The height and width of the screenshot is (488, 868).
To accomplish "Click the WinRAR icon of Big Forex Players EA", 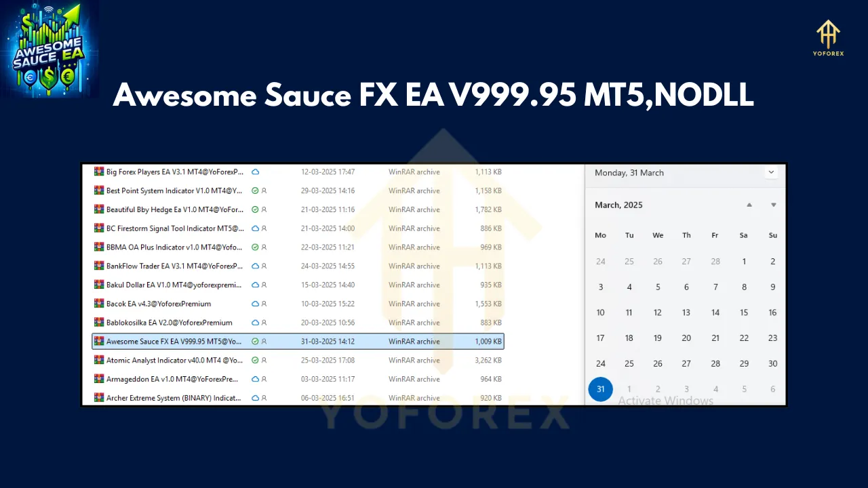I will (98, 172).
